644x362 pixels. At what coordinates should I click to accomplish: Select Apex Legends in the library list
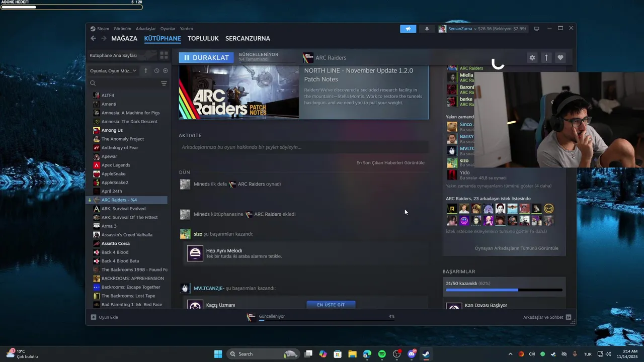click(x=116, y=165)
